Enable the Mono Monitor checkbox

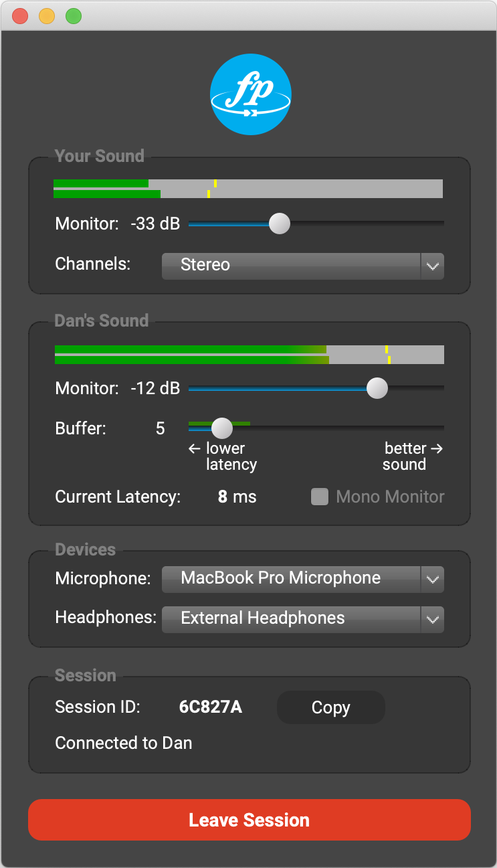click(x=320, y=497)
